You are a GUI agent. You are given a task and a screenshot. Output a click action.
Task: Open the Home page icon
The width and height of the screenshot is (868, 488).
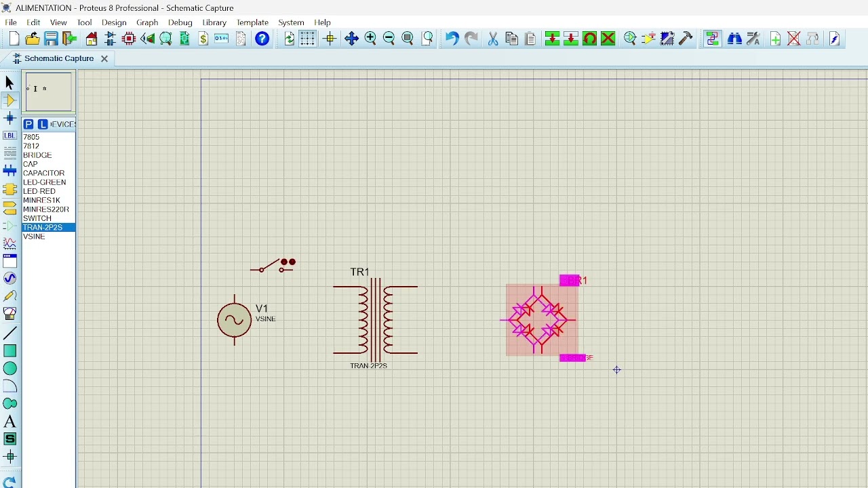92,39
